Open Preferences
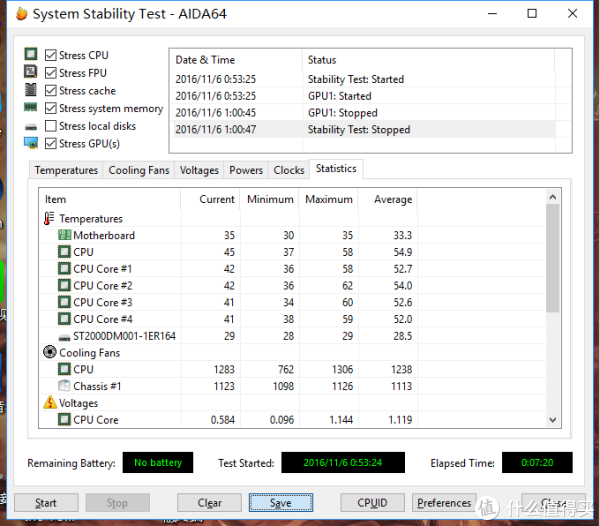Screen dimensions: 600x526 point(444,503)
